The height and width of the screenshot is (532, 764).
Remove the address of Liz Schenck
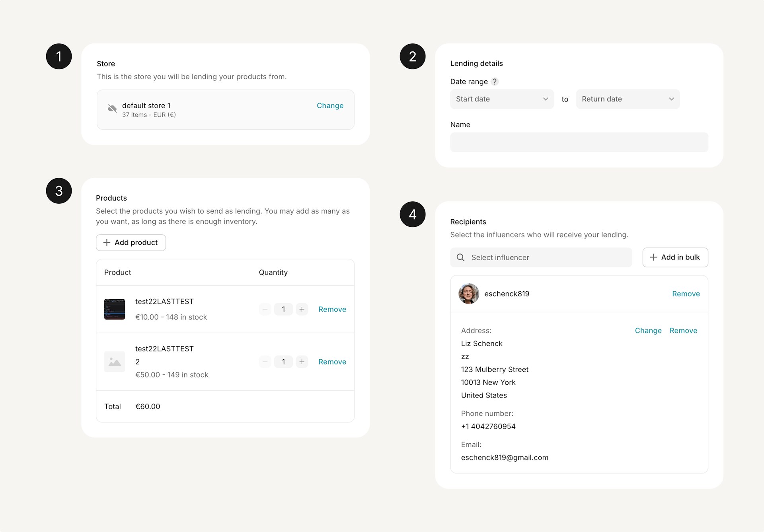point(683,331)
